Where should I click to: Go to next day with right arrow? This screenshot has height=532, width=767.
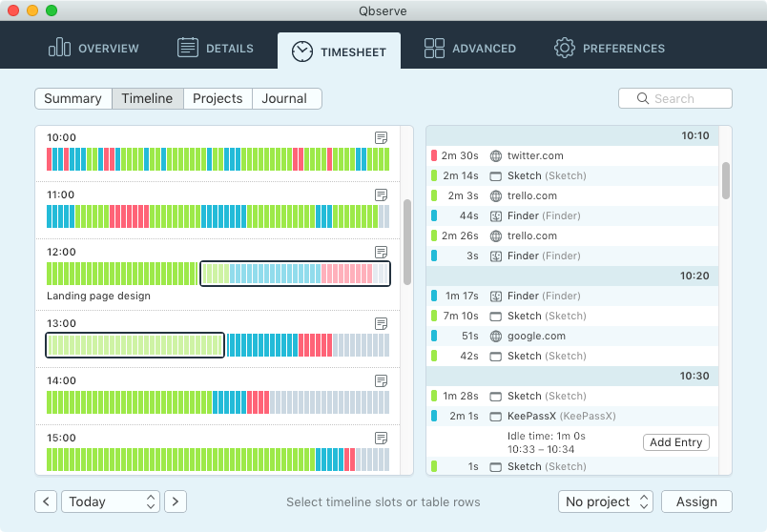[176, 501]
